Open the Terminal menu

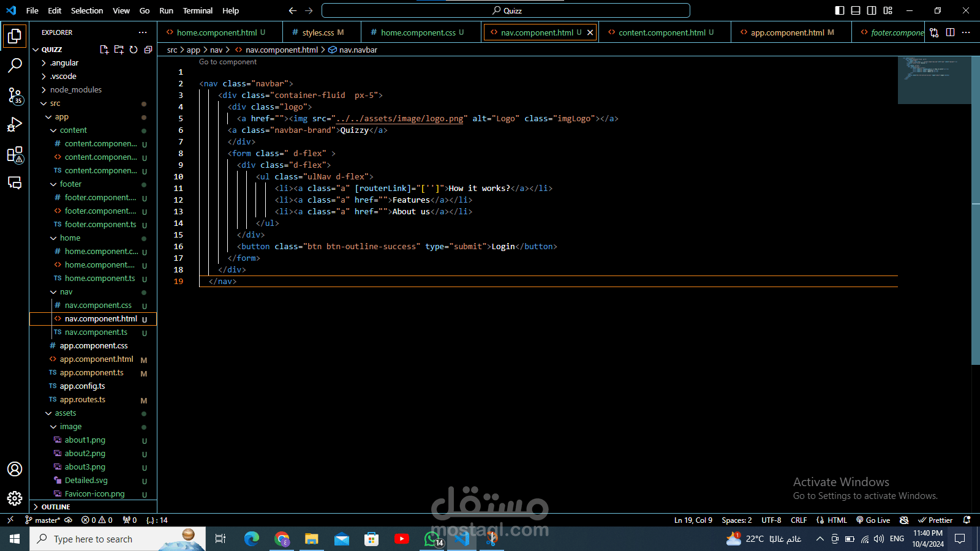pyautogui.click(x=198, y=10)
